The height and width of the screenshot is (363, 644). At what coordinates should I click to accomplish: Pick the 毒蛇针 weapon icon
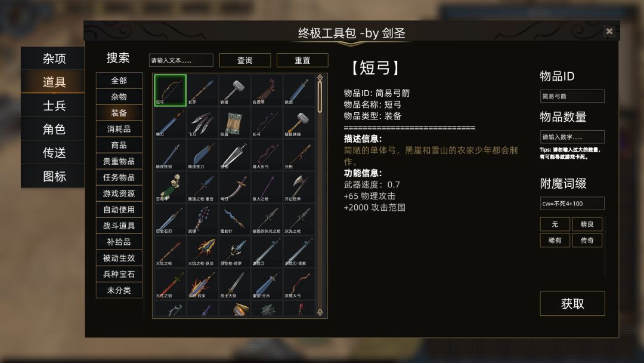[234, 219]
